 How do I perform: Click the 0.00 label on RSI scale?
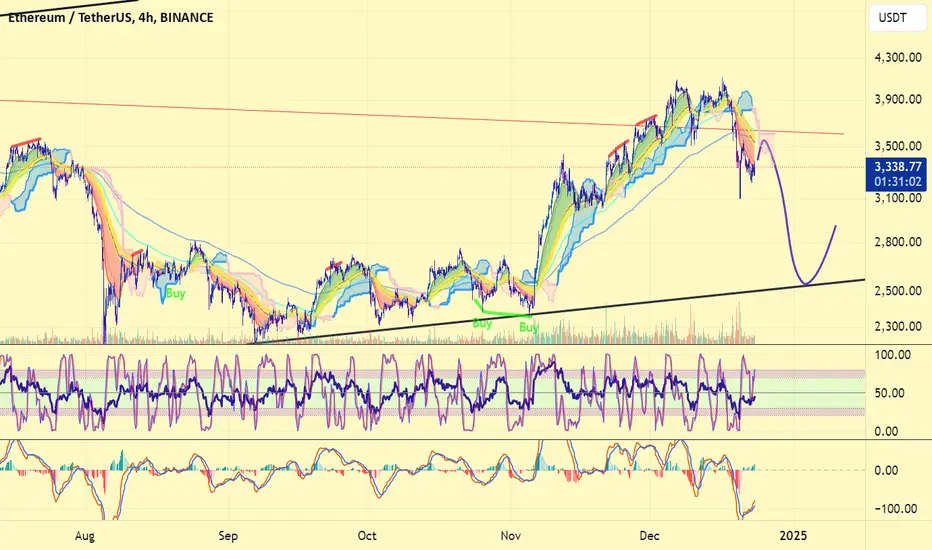[886, 432]
